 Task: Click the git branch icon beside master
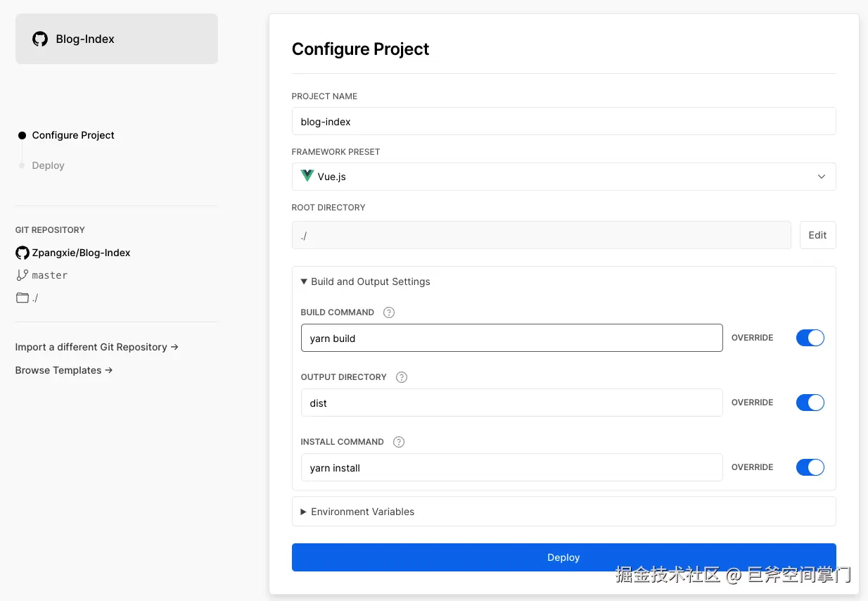pos(23,275)
